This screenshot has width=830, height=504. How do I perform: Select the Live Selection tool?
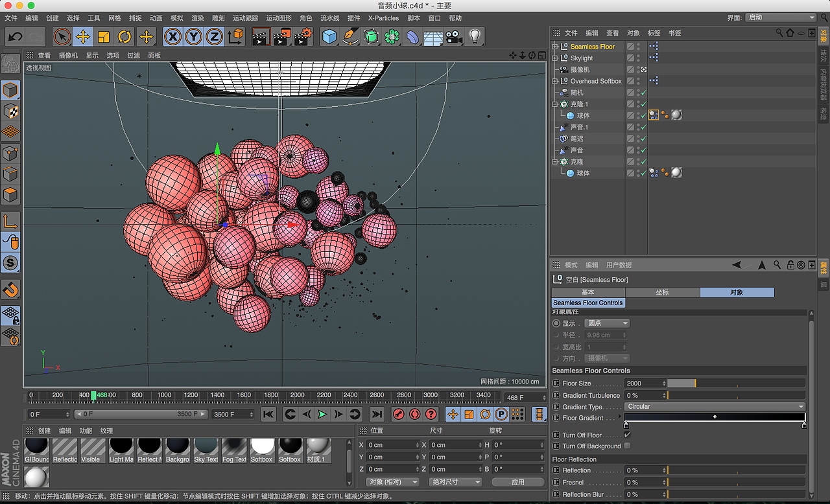(62, 37)
